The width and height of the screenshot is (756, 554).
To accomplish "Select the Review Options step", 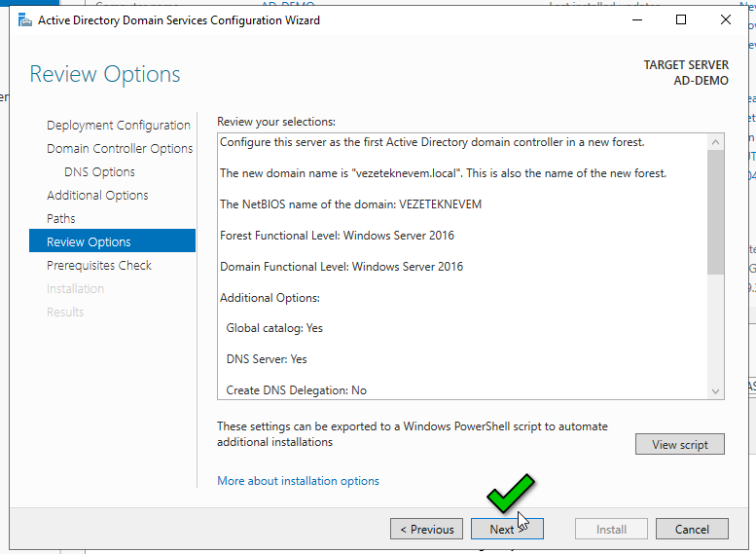I will pos(89,241).
